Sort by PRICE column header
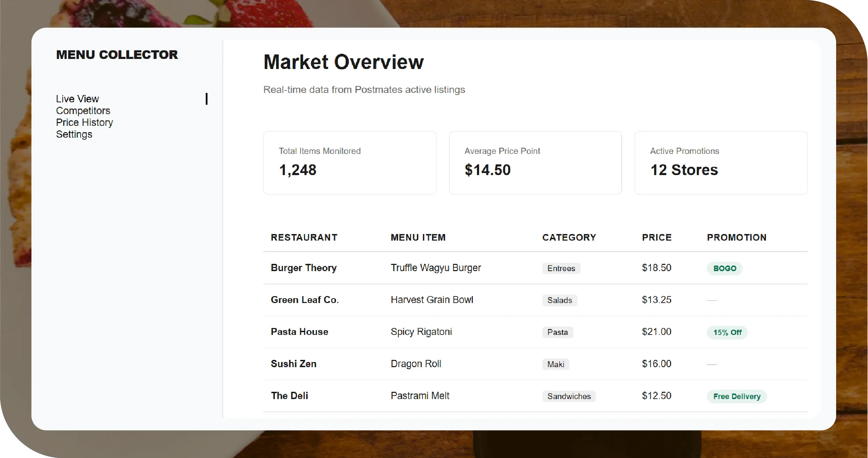This screenshot has width=868, height=458. click(x=657, y=237)
